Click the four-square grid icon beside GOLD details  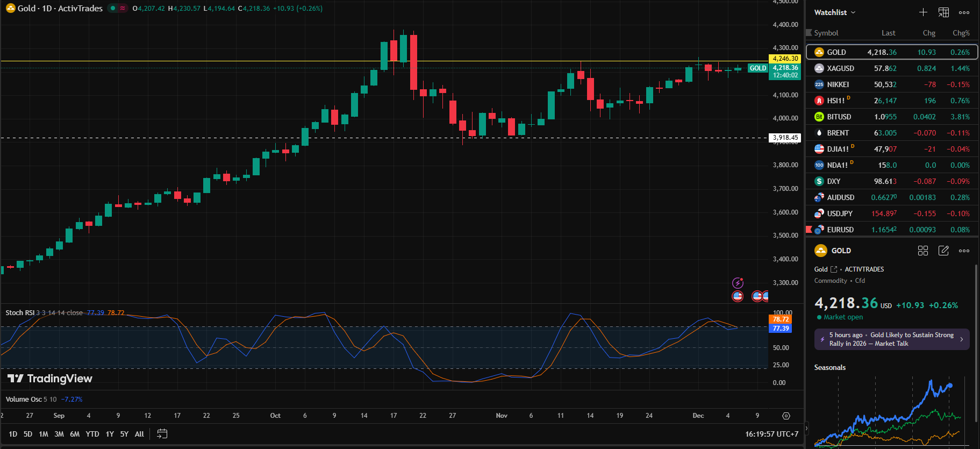923,251
